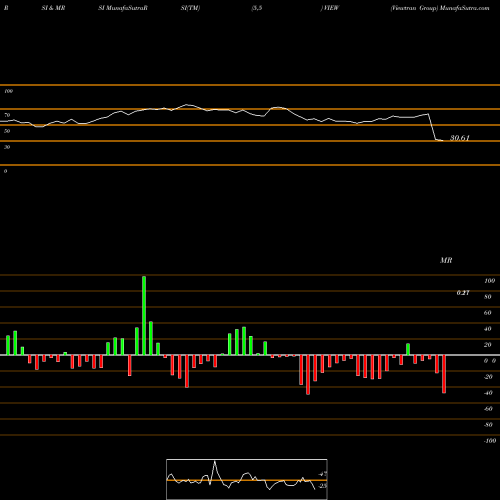Click the RSI axis label 70

(x=7, y=115)
